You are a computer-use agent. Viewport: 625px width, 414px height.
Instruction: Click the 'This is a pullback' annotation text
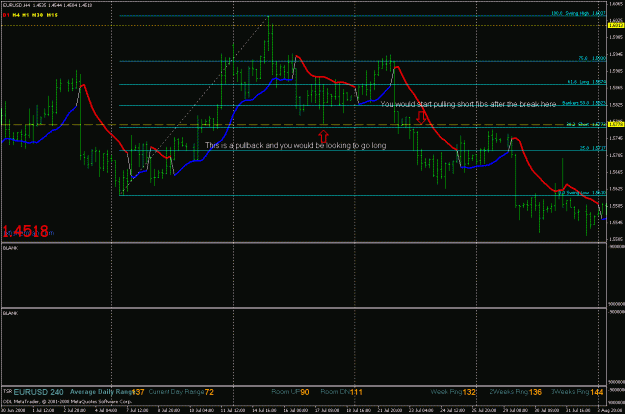coord(296,145)
